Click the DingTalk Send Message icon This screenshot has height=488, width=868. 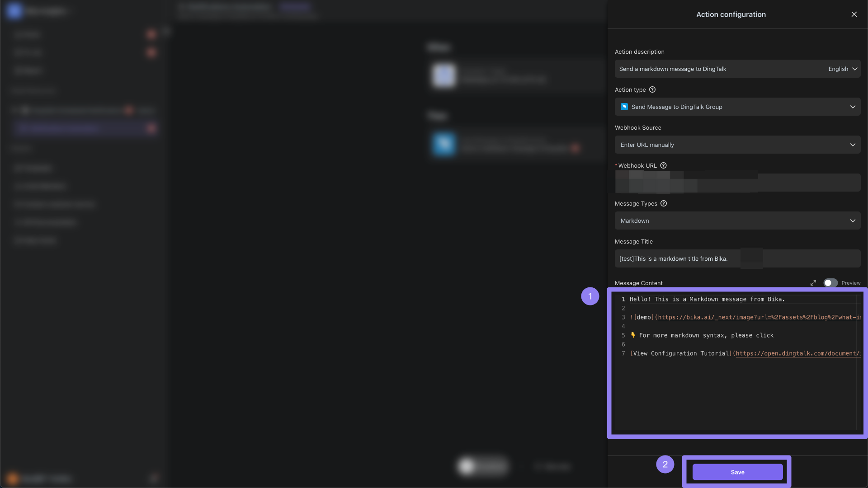tap(625, 107)
